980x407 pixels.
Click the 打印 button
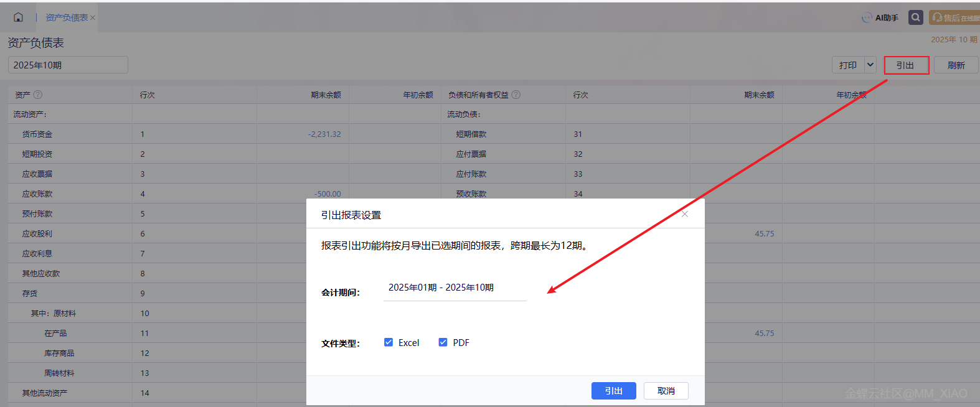(847, 65)
